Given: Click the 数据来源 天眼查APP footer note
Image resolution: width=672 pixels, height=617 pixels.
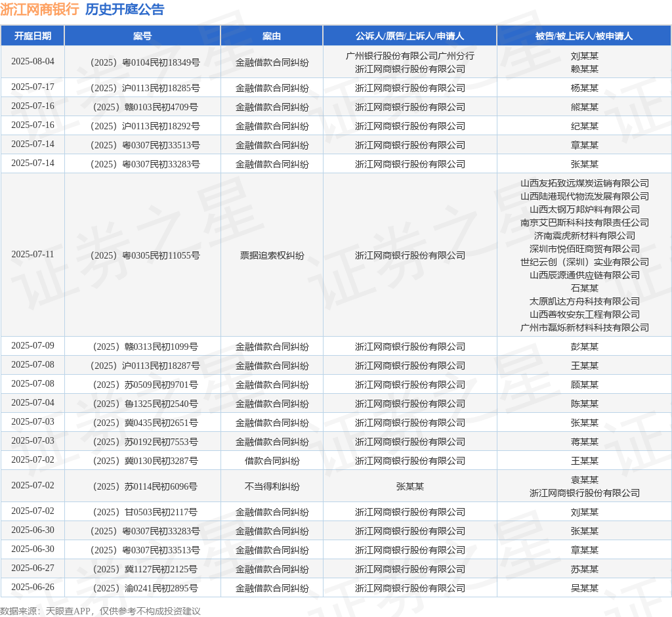Looking at the screenshot, I should pos(100,611).
